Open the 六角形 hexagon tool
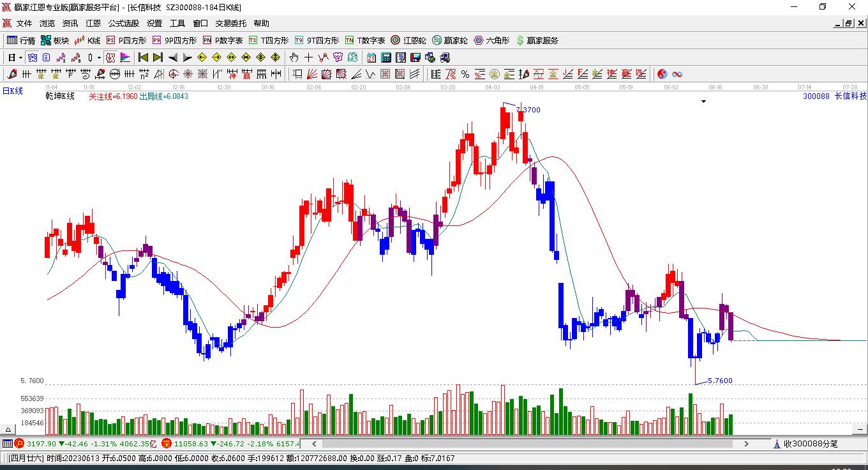 tap(491, 40)
